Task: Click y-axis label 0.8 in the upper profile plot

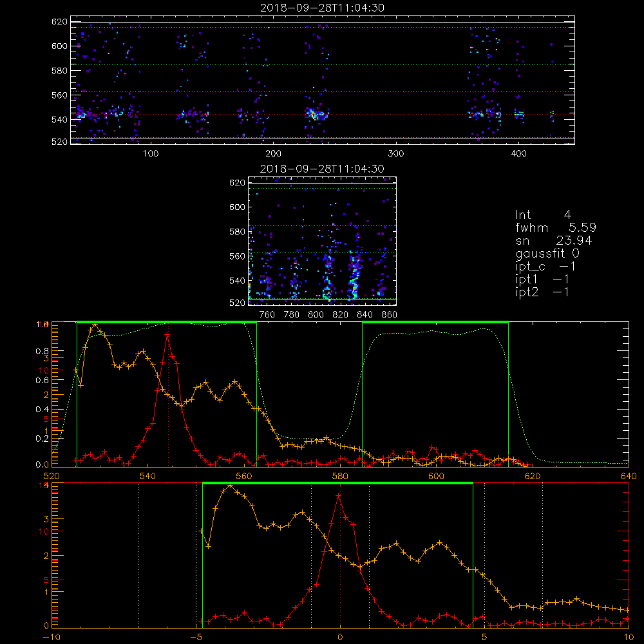Action: click(x=43, y=351)
